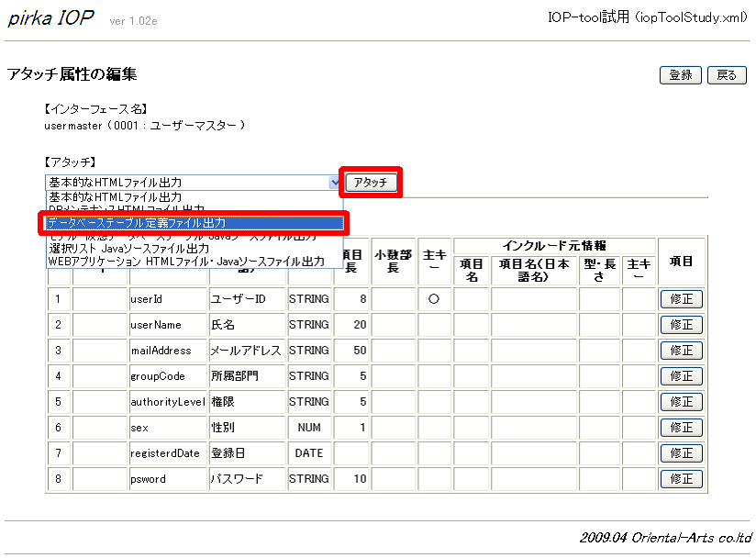Edit the mailAddress row via 修正
The width and height of the screenshot is (756, 558).
point(681,350)
